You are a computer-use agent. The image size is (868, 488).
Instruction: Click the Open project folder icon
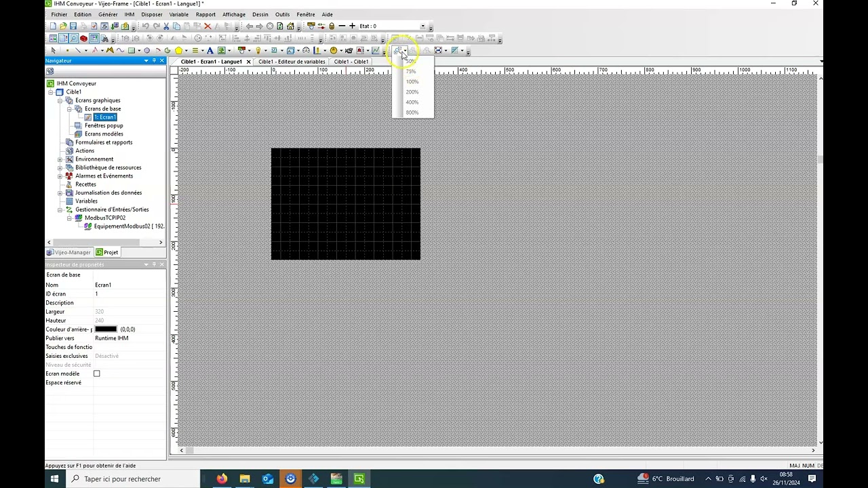pos(63,26)
